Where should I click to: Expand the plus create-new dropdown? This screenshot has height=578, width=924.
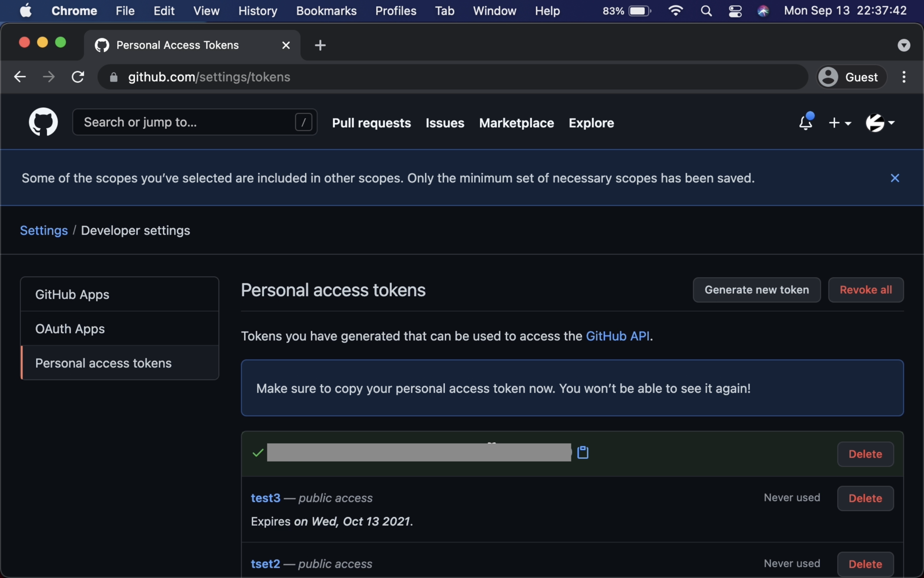(839, 123)
